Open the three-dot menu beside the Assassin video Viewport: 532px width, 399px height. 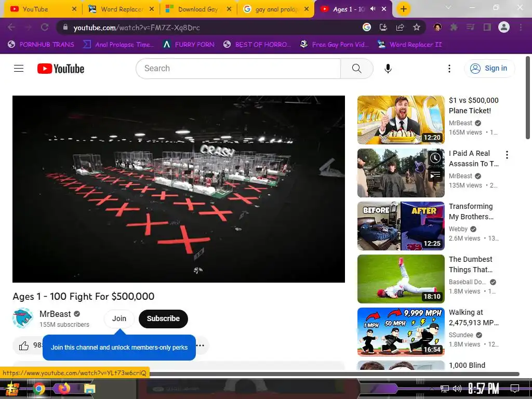point(507,155)
